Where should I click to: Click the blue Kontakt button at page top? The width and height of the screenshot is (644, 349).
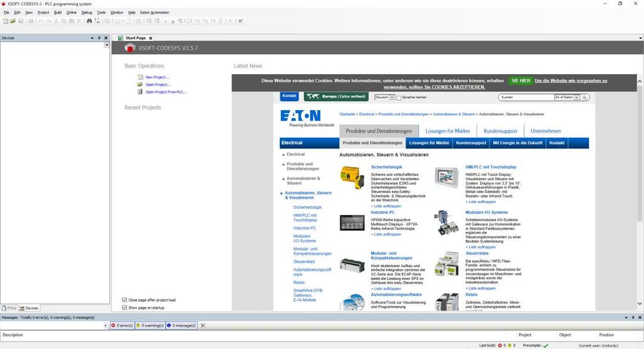coord(289,96)
